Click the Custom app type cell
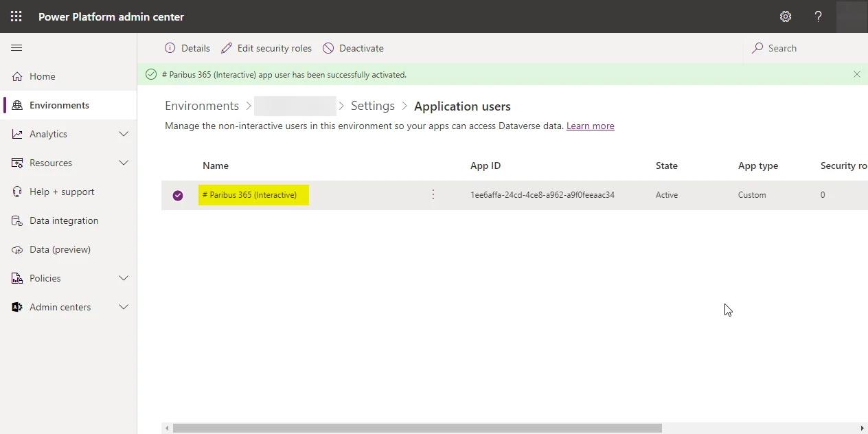This screenshot has width=868, height=434. click(x=752, y=195)
